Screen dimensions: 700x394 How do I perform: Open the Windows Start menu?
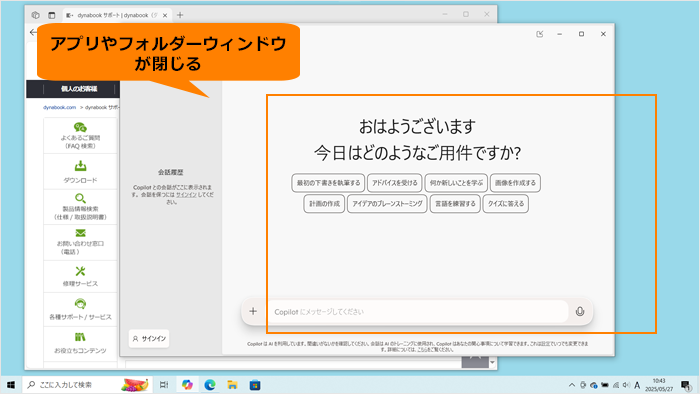(x=11, y=385)
